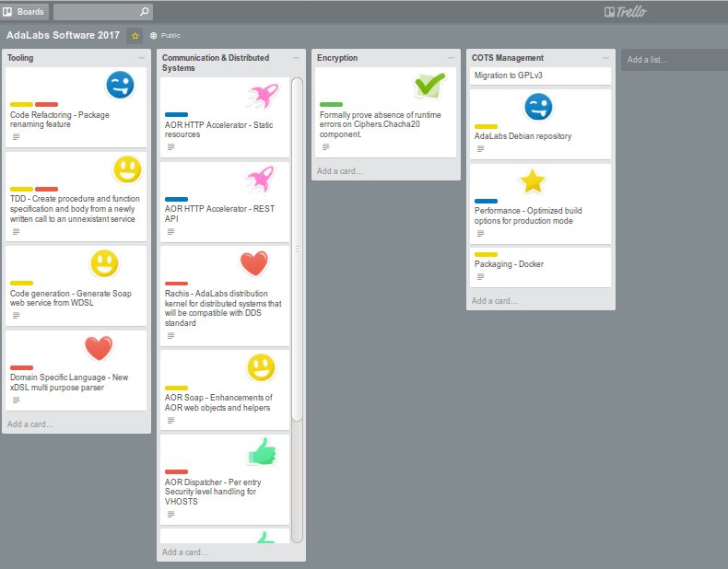728x569 pixels.
Task: Change board visibility via Public button
Action: [165, 35]
